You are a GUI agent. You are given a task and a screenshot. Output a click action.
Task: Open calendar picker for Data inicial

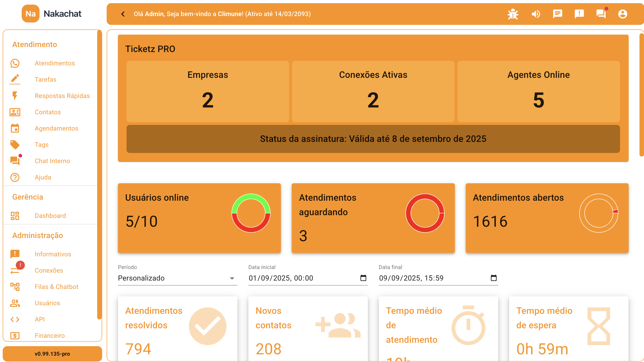point(363,278)
